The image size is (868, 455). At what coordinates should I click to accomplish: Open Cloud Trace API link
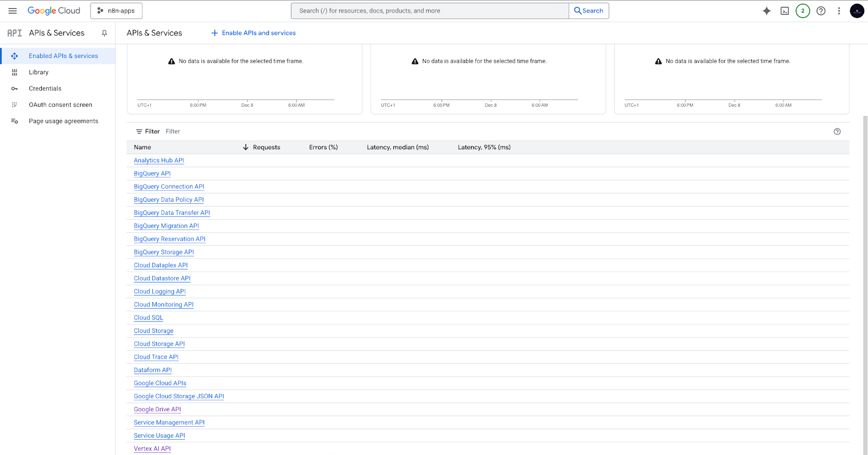(x=156, y=357)
